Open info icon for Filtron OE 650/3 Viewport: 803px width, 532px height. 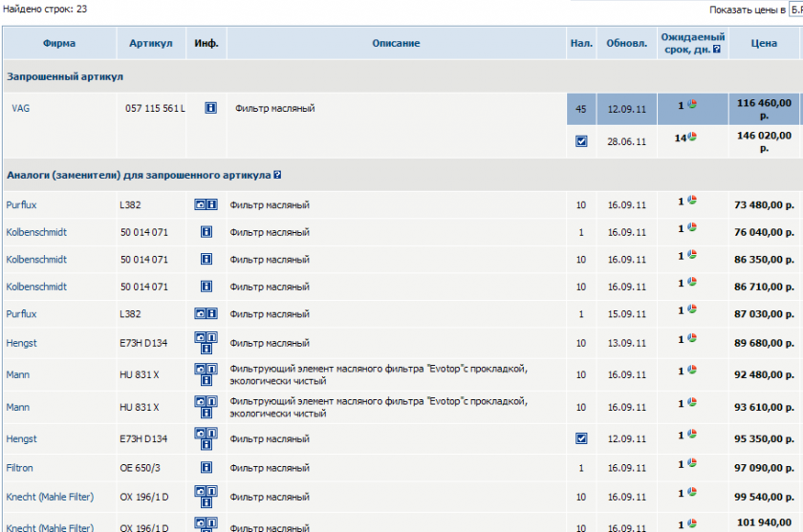pos(206,468)
